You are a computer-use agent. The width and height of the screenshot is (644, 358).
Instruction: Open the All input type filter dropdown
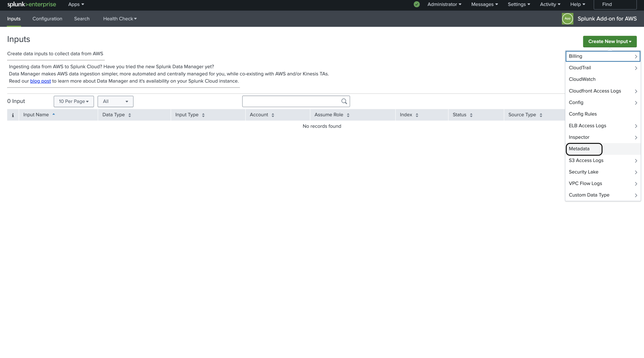coord(115,101)
